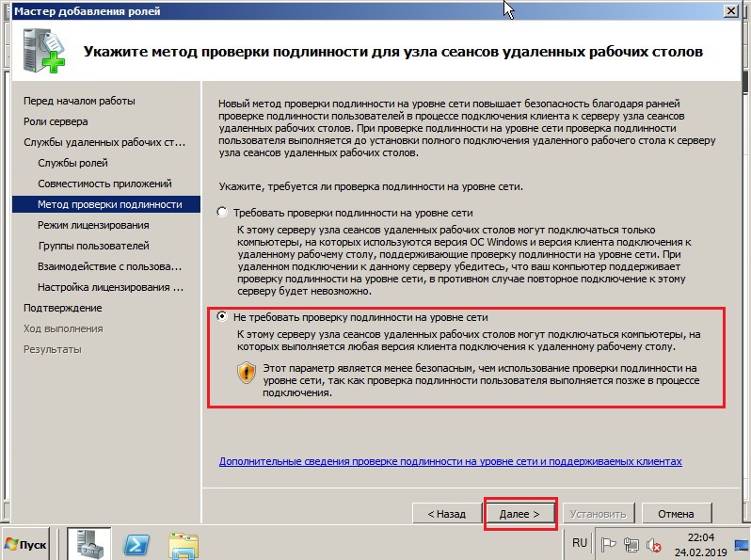Image resolution: width=751 pixels, height=560 pixels.
Task: Click the Action Center flag tray icon
Action: click(608, 544)
